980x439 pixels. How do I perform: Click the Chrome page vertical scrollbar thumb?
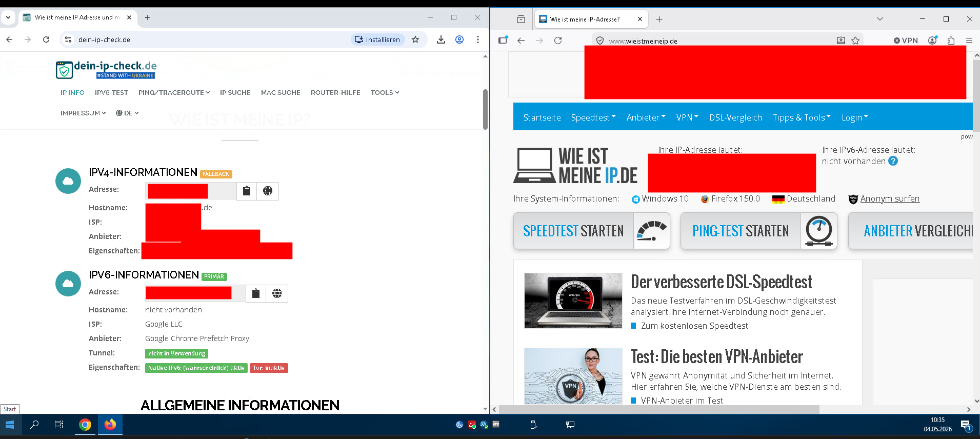(x=485, y=109)
